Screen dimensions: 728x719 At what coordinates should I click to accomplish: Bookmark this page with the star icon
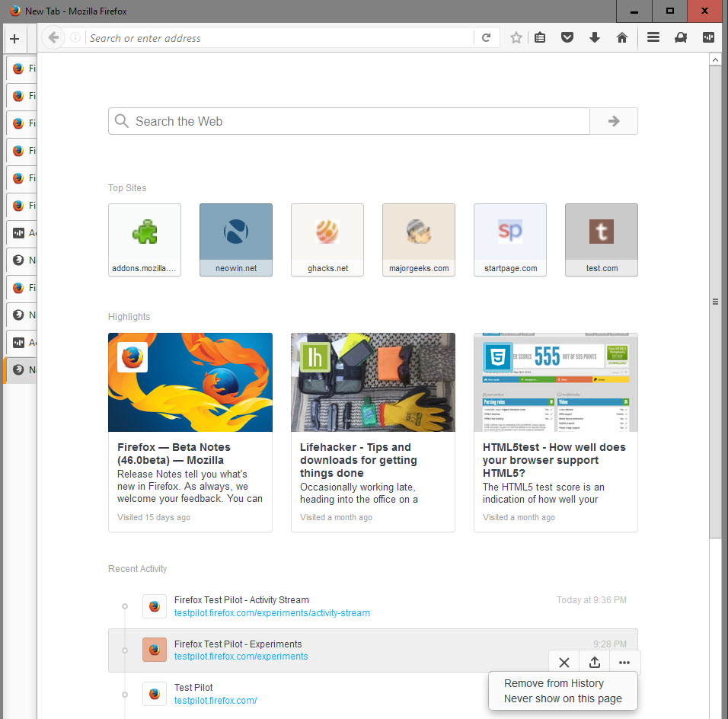tap(516, 37)
